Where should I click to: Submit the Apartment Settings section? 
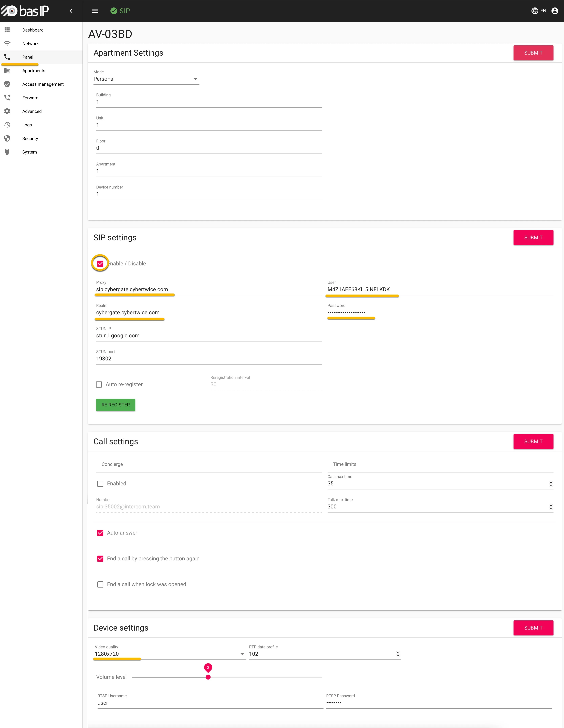(533, 53)
